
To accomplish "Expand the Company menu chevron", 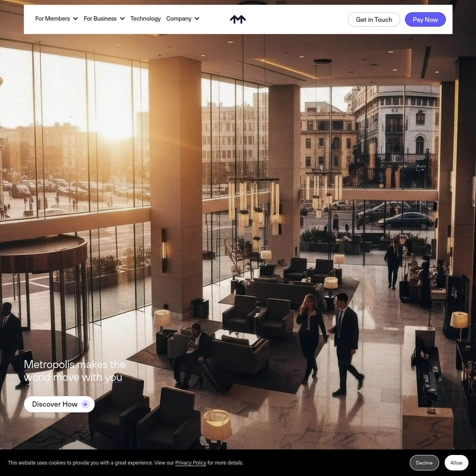I will [x=197, y=19].
